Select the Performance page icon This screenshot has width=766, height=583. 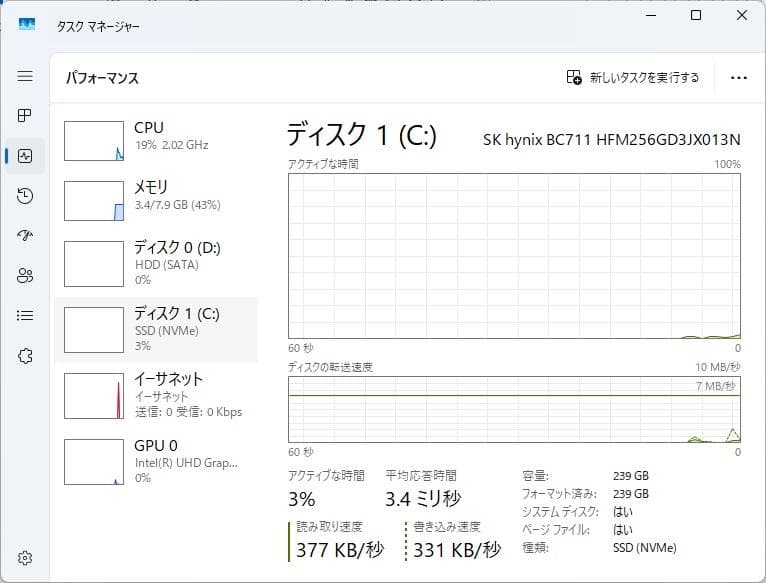[25, 156]
